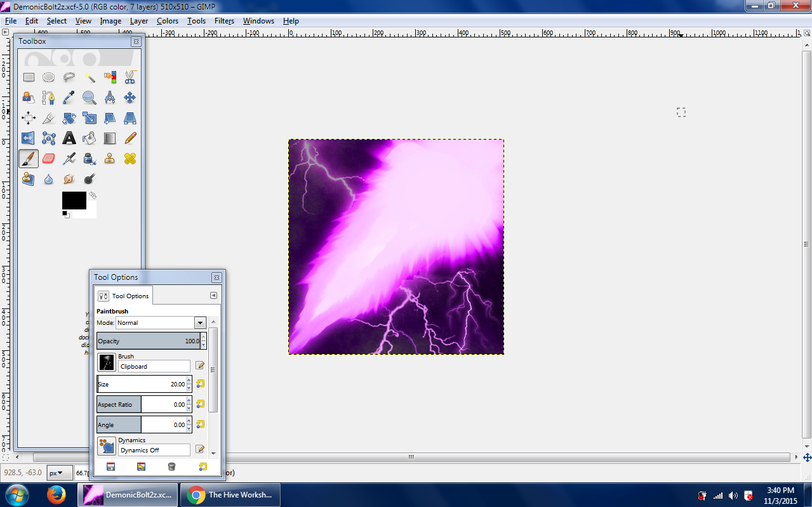Screen dimensions: 812x507
Task: Select the Smudge finger tool
Action: [69, 179]
